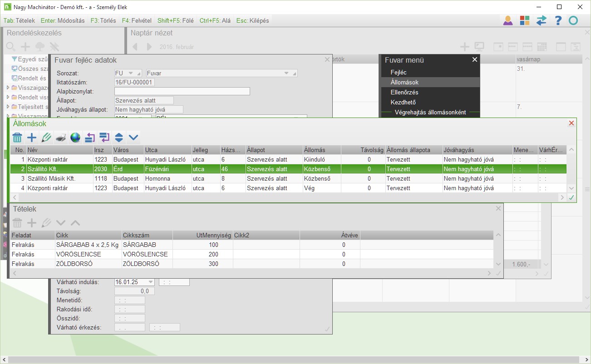
Task: Open the blue question mark help icon
Action: 558,20
